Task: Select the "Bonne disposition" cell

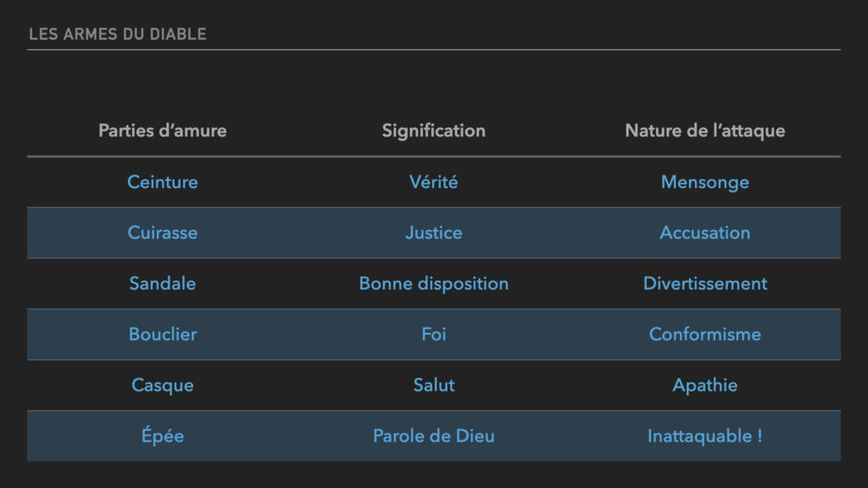Action: (x=433, y=283)
